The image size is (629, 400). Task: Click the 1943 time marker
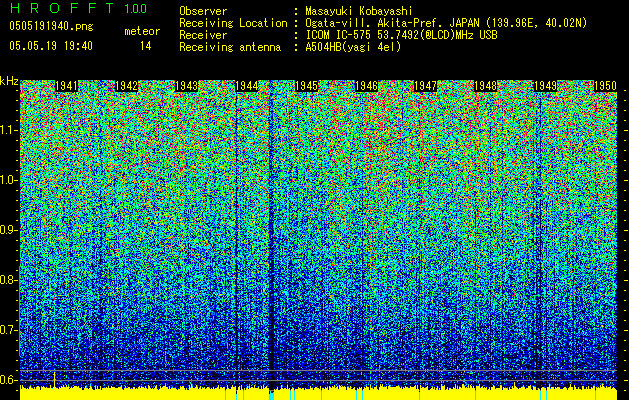click(x=187, y=86)
